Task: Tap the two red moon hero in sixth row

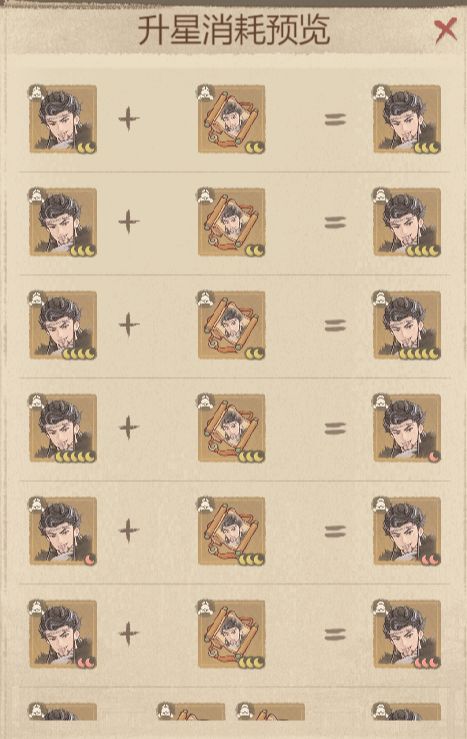Action: click(63, 634)
